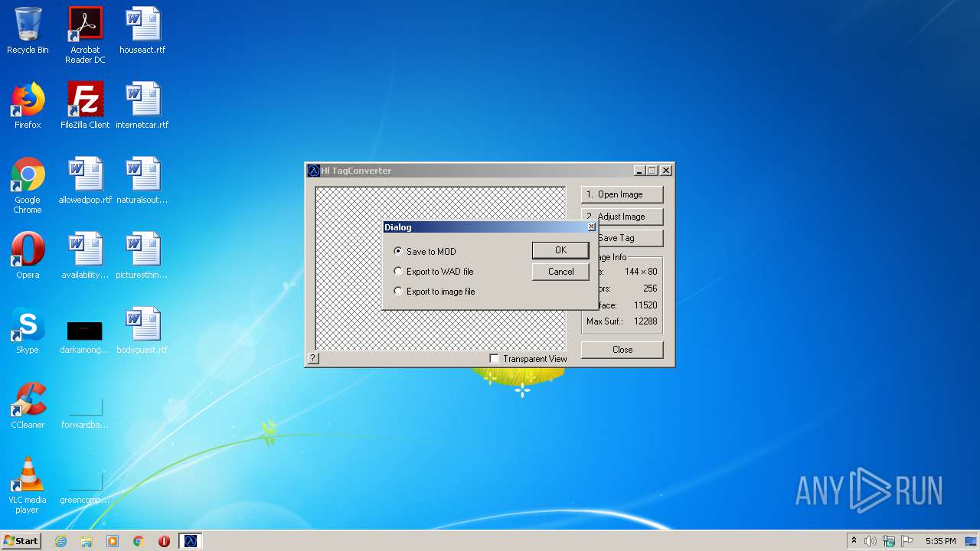980x551 pixels.
Task: Choose Export to WAD file option
Action: pos(433,271)
